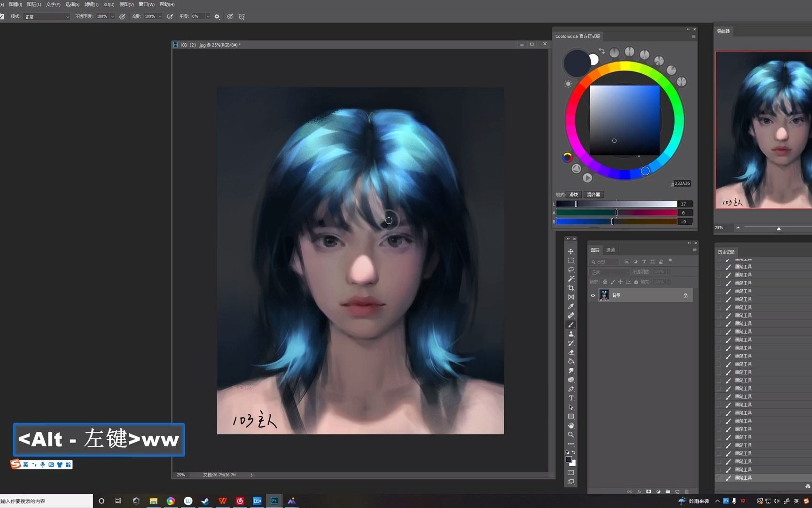This screenshot has height=508, width=812.
Task: Click the add layer mask button
Action: tap(648, 492)
